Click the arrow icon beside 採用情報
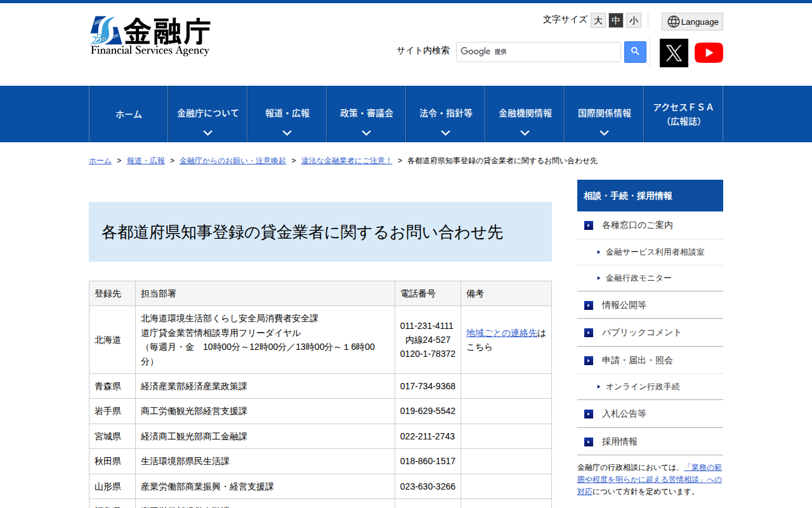 coord(588,441)
